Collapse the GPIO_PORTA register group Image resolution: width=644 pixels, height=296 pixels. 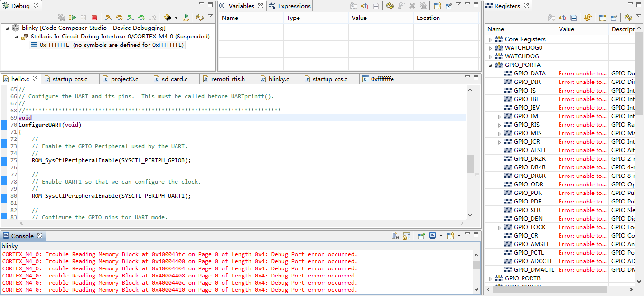[491, 65]
